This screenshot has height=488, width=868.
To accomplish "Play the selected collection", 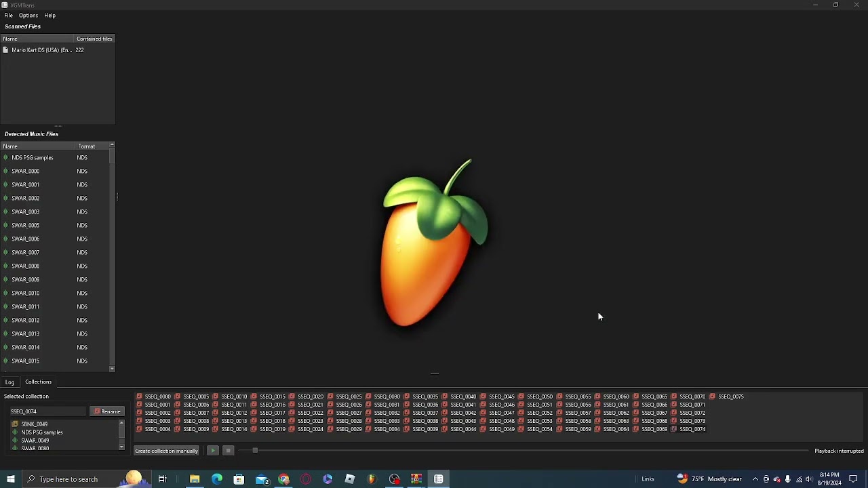I will 212,451.
